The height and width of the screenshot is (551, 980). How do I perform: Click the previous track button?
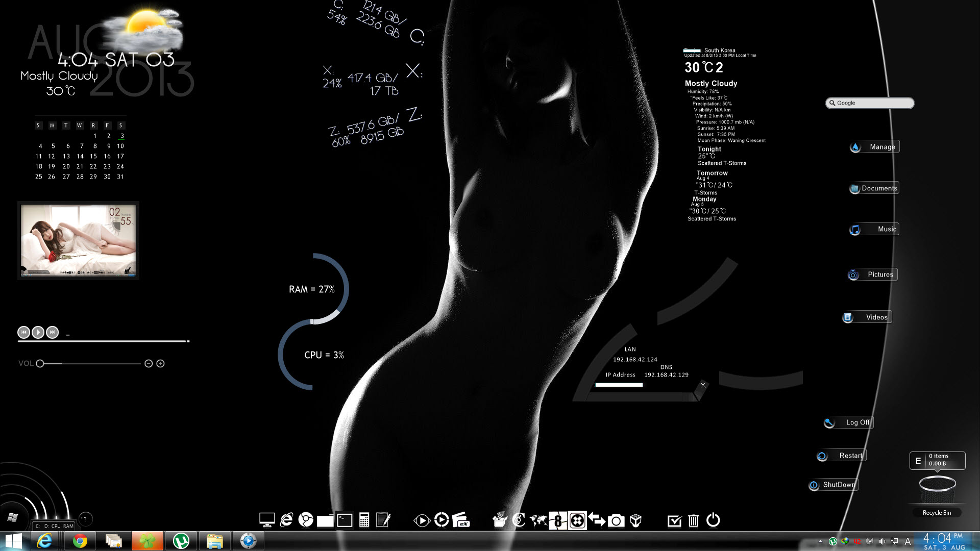coord(23,333)
